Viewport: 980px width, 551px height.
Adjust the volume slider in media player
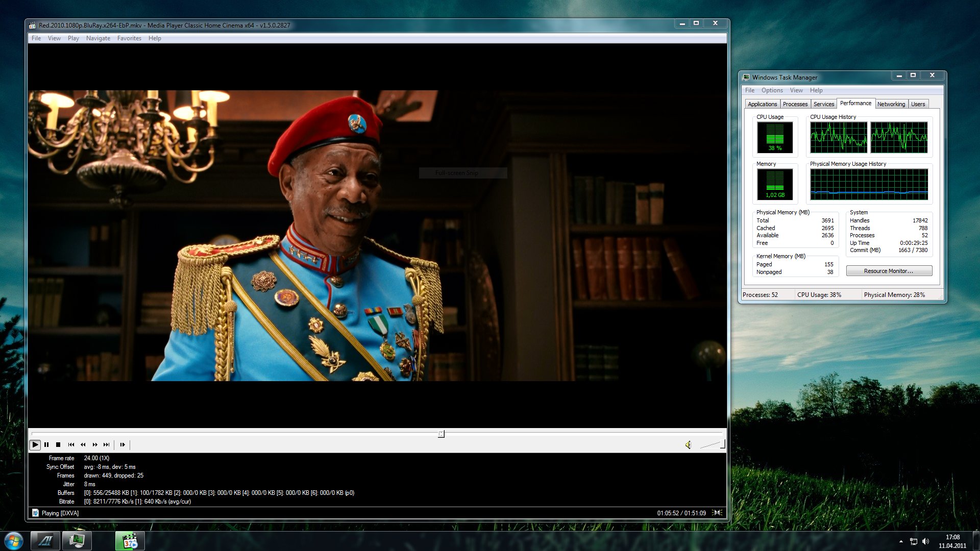tap(712, 444)
